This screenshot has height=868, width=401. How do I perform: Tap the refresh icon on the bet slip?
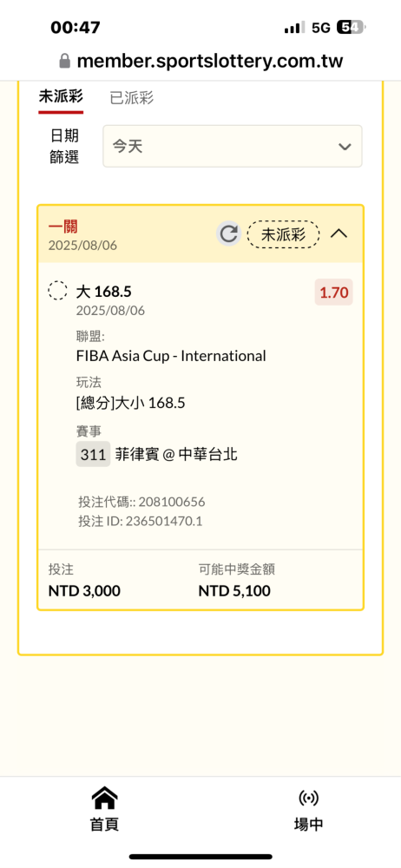click(x=228, y=234)
